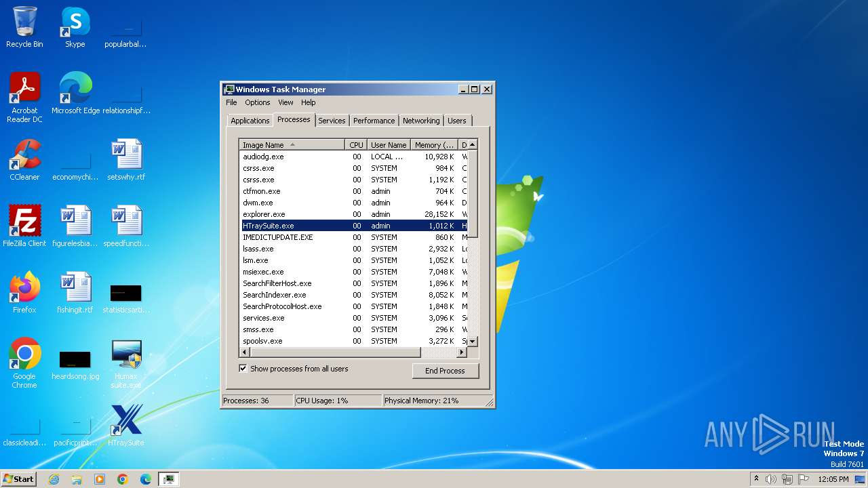Click the process list scroll down arrow
The image size is (868, 488).
click(473, 342)
